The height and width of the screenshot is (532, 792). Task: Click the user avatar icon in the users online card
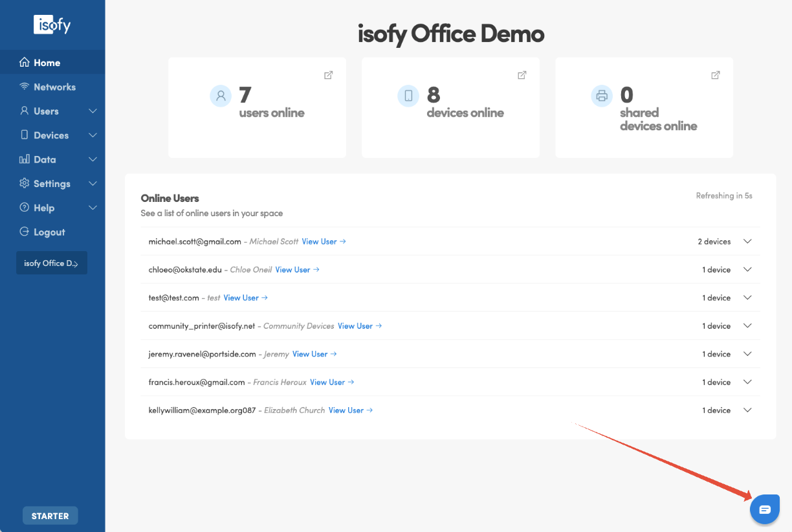(x=221, y=96)
